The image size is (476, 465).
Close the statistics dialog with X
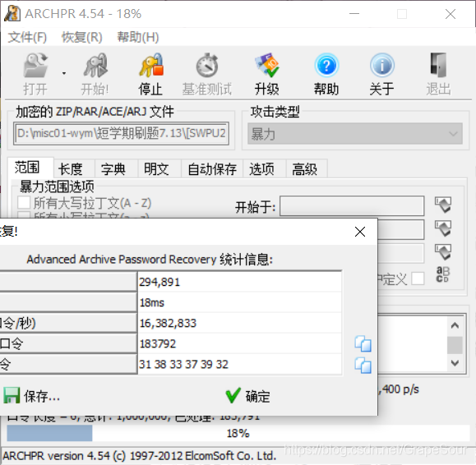click(360, 232)
